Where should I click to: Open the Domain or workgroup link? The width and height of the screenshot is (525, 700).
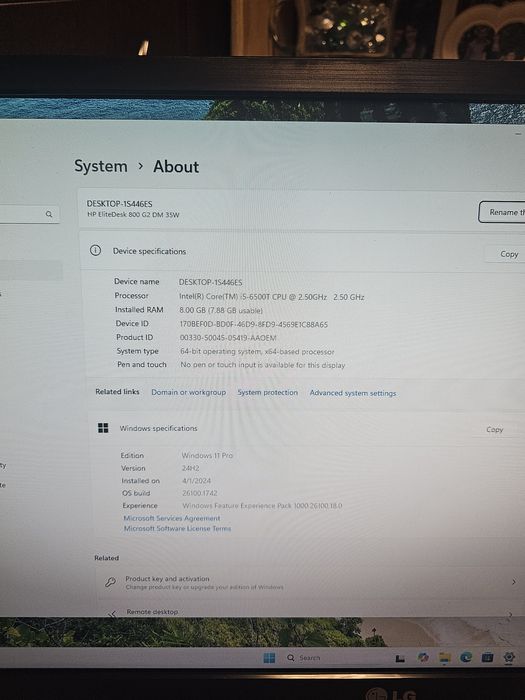(188, 392)
